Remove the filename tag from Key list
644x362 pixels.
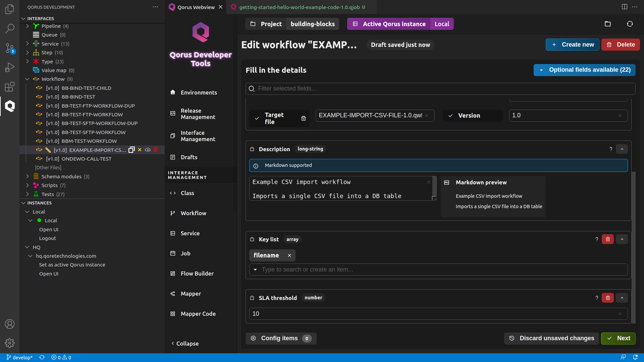click(x=289, y=255)
